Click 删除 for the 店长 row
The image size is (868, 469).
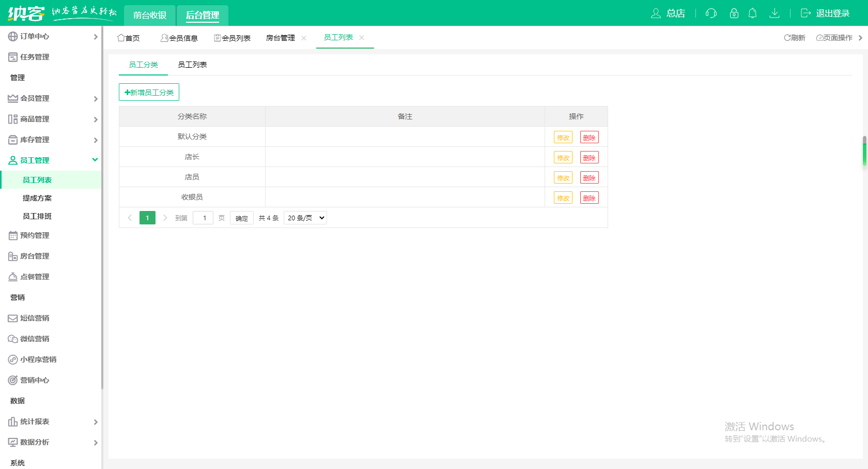[589, 158]
